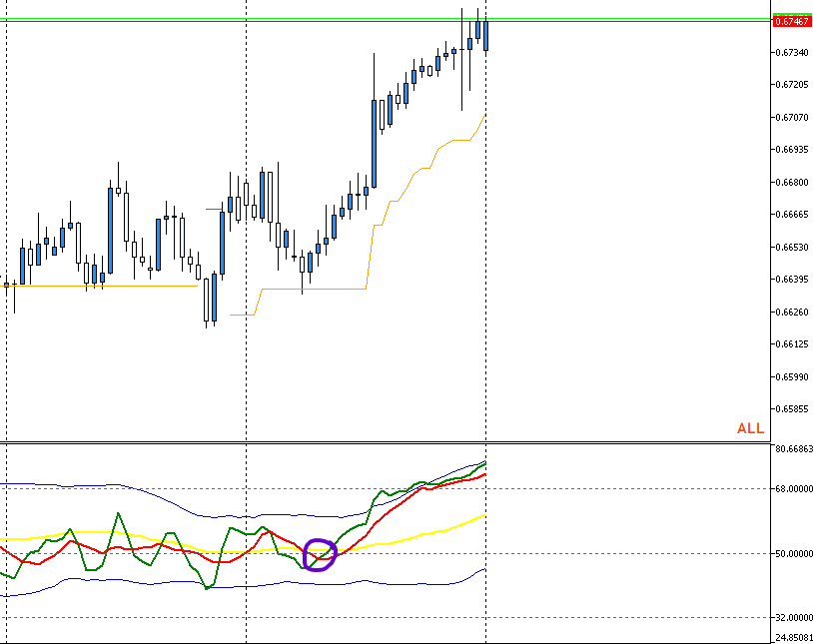Click the 0.66125 price axis label
Image resolution: width=813 pixels, height=644 pixels.
point(792,344)
